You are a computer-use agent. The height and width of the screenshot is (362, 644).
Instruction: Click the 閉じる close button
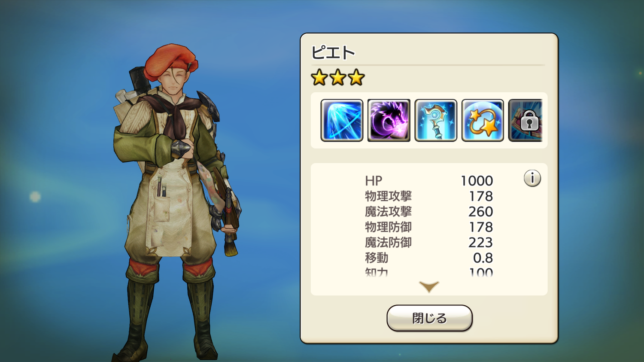pyautogui.click(x=429, y=318)
